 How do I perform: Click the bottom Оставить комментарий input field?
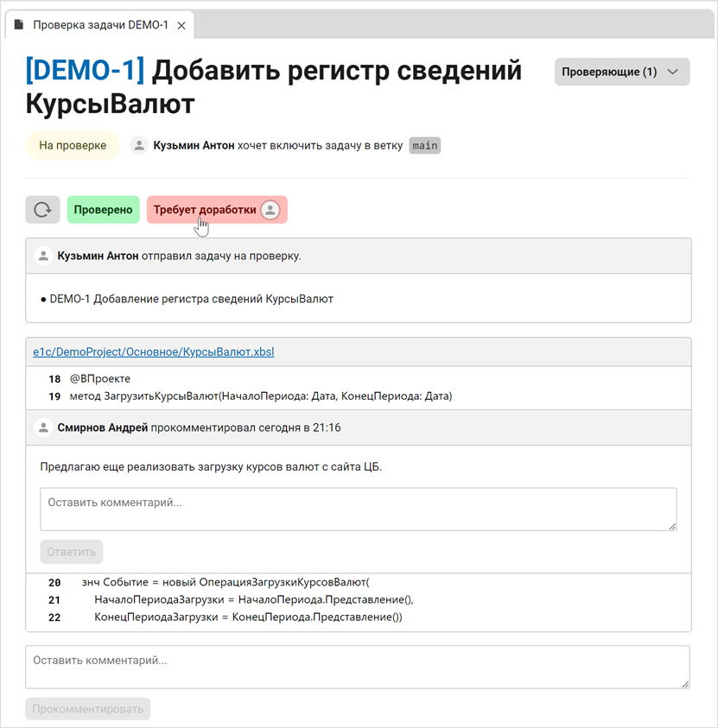click(358, 666)
